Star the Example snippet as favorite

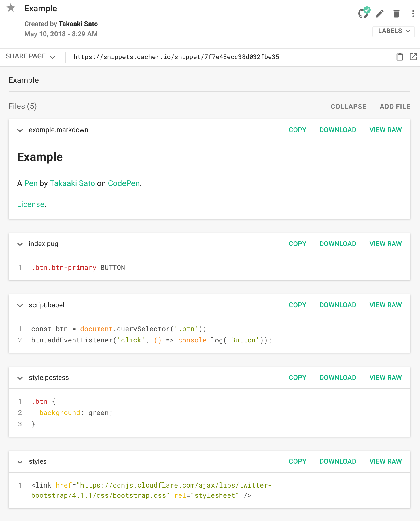11,8
